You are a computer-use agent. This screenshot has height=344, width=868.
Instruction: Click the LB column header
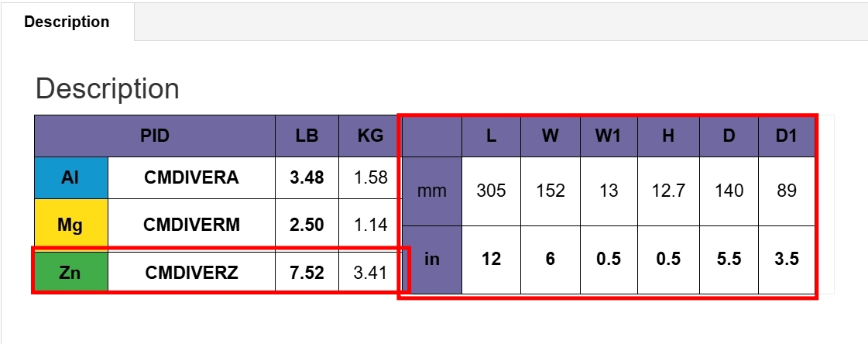(x=307, y=136)
